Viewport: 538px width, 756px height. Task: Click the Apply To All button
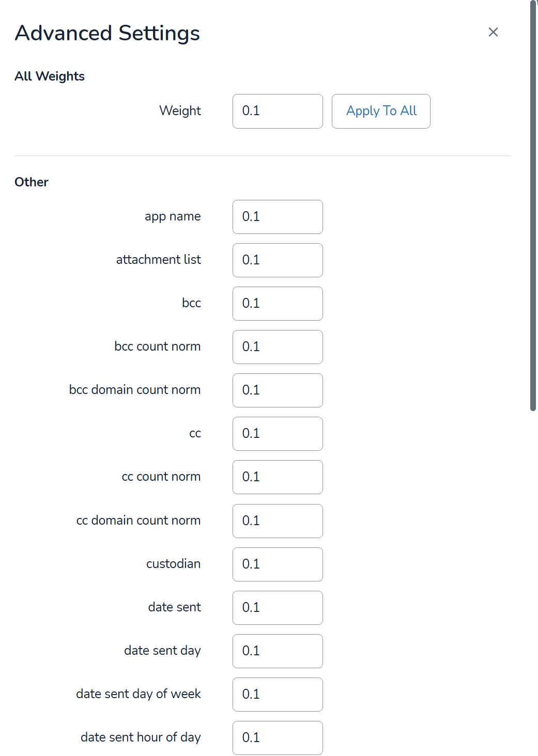381,111
